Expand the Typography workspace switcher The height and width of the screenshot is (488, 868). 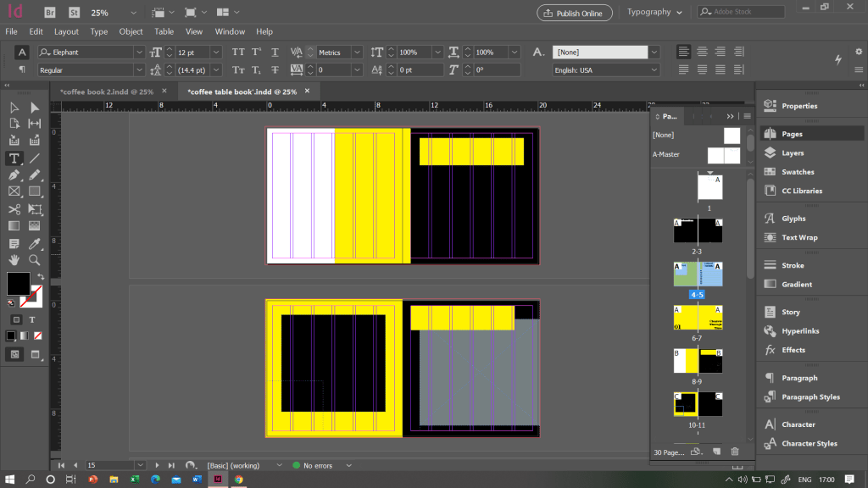click(x=655, y=13)
